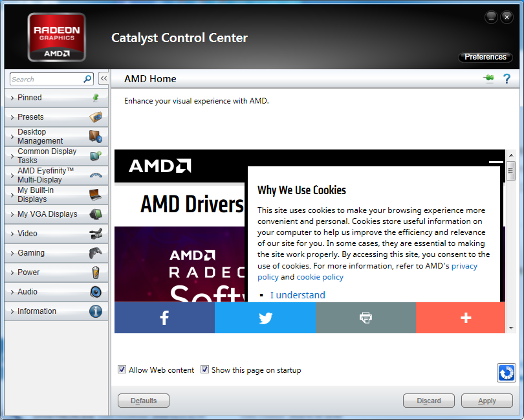Toggle the Allow Web content checkbox
This screenshot has height=420, width=524.
122,370
